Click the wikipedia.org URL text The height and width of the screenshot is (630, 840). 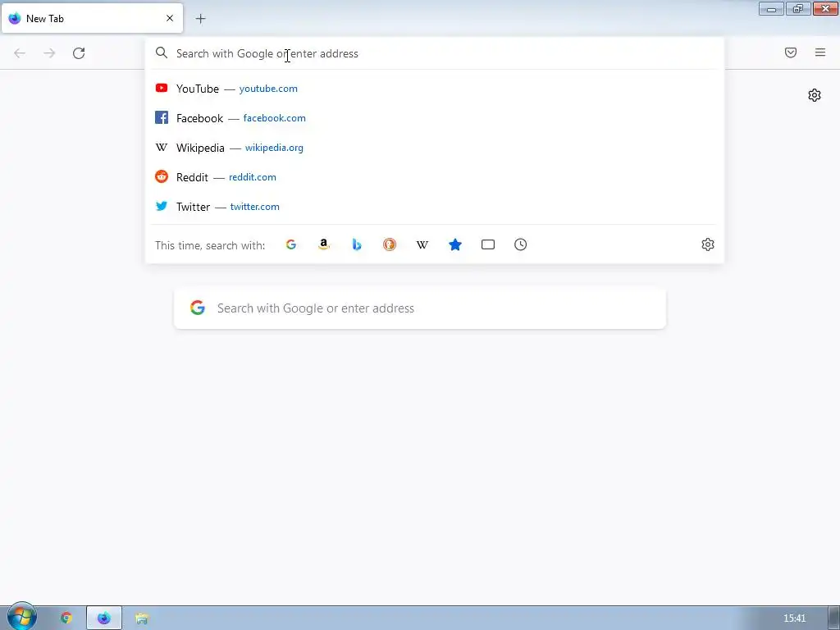tap(274, 148)
